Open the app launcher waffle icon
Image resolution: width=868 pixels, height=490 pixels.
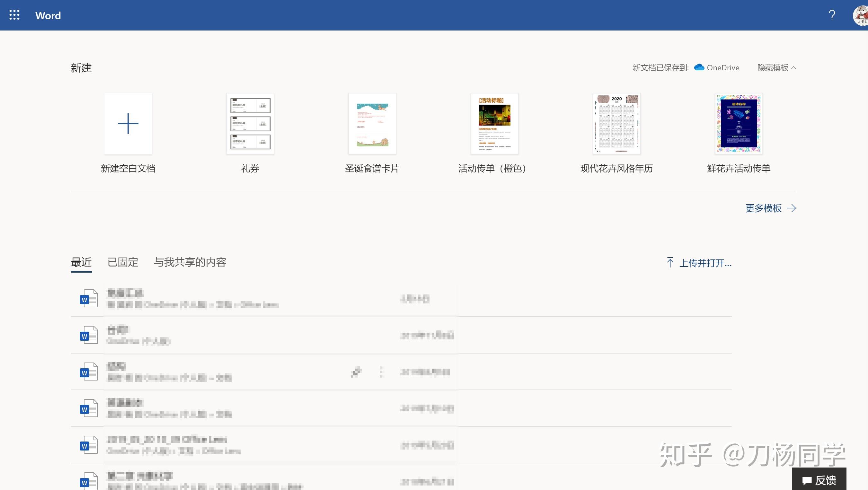[x=14, y=15]
